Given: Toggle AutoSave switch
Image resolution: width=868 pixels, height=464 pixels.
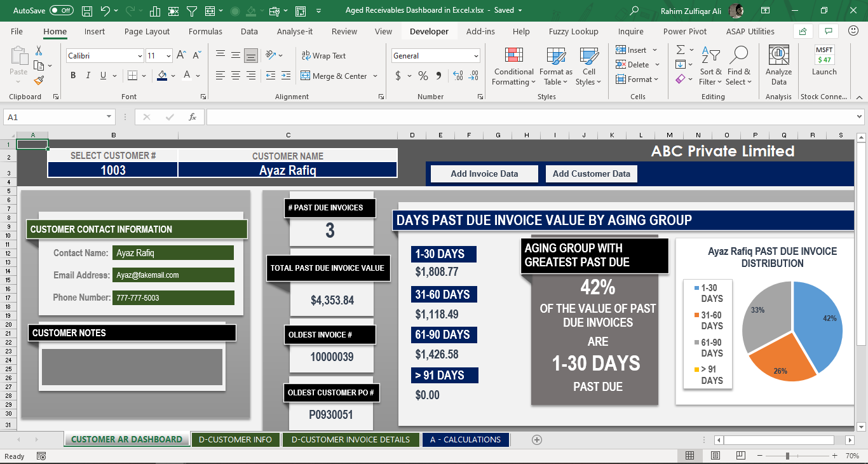Looking at the screenshot, I should 61,11.
